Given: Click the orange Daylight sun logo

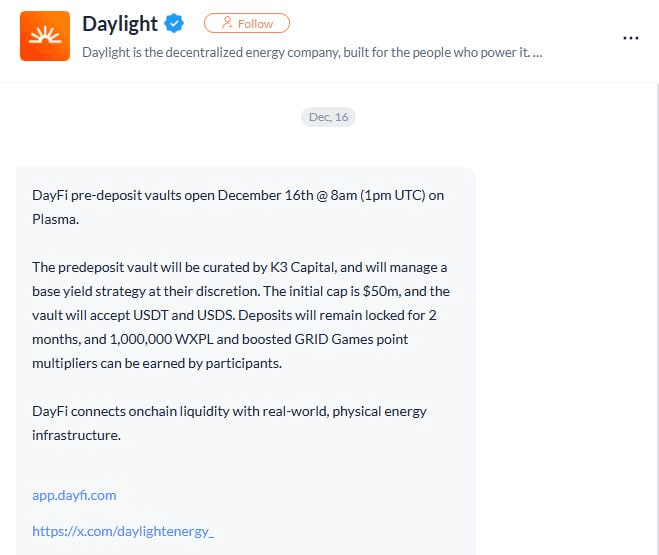Looking at the screenshot, I should (x=45, y=36).
